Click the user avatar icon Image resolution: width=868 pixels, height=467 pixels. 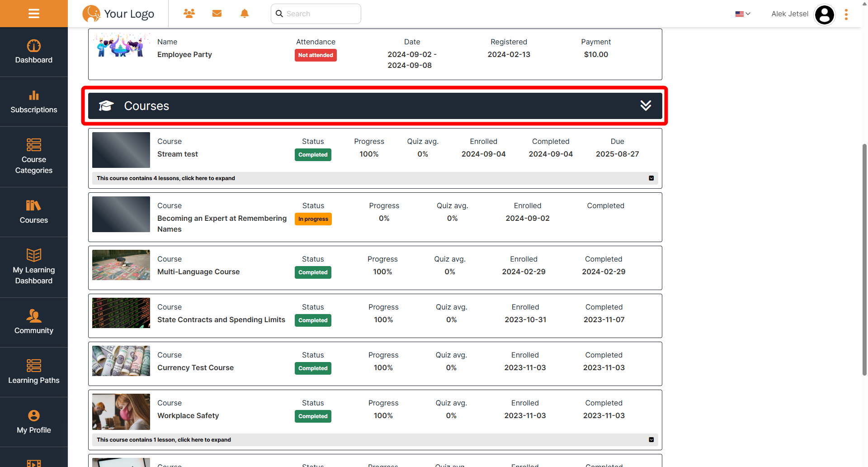tap(824, 14)
